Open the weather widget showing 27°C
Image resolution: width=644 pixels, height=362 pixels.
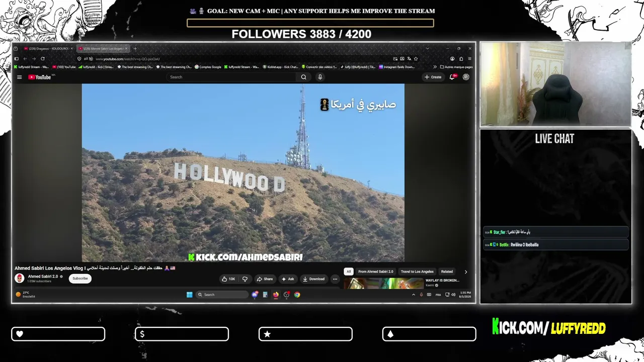(26, 295)
